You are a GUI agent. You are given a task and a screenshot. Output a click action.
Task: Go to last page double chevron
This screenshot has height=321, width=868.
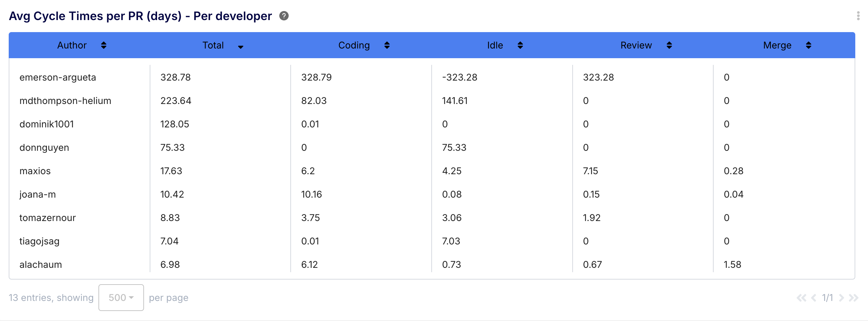(853, 298)
